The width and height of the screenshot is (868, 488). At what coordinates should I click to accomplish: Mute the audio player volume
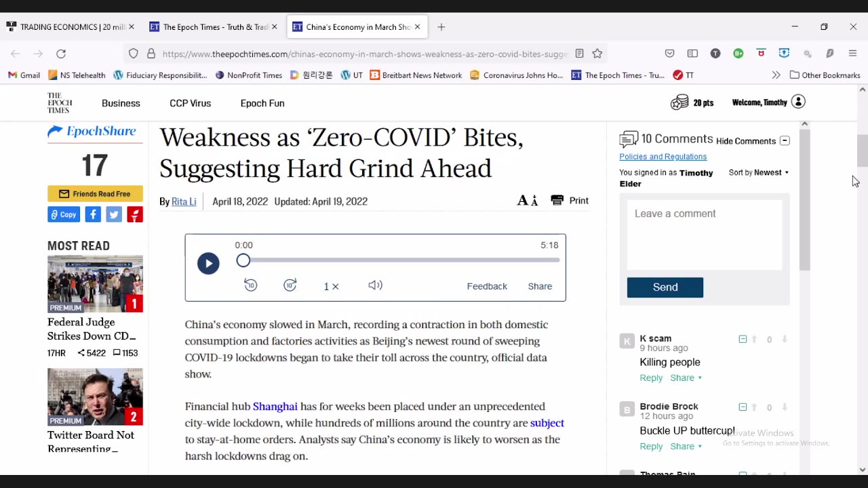[x=375, y=285]
